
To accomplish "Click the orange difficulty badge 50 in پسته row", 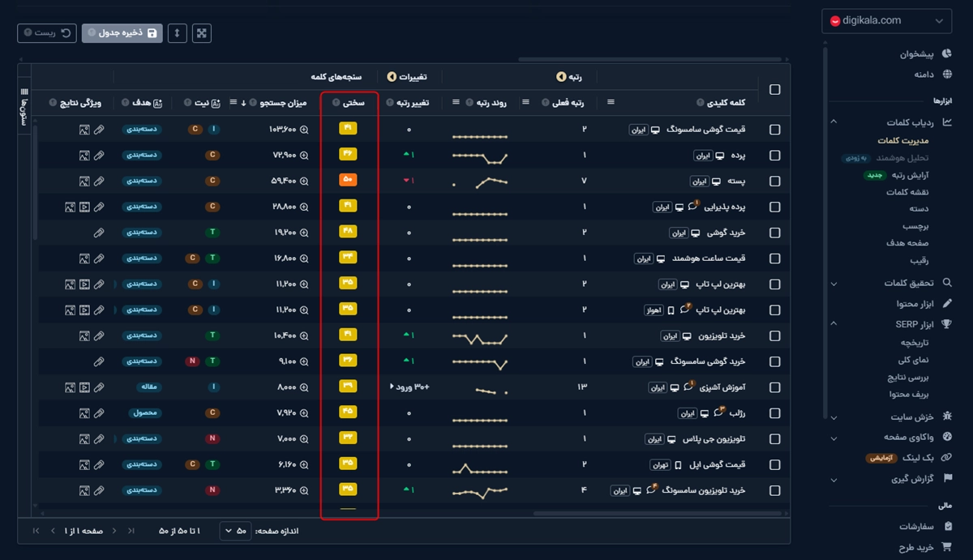I will [x=349, y=180].
